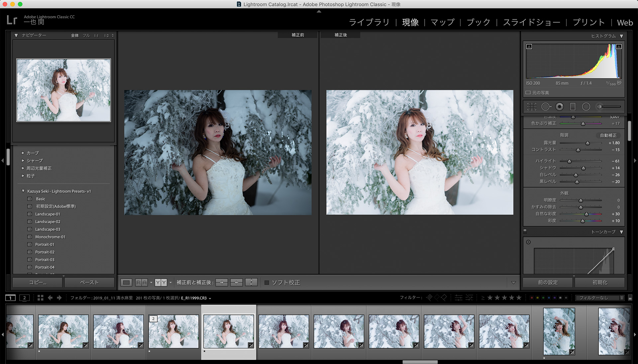Swap before and after settings
This screenshot has width=638, height=364.
click(x=251, y=283)
